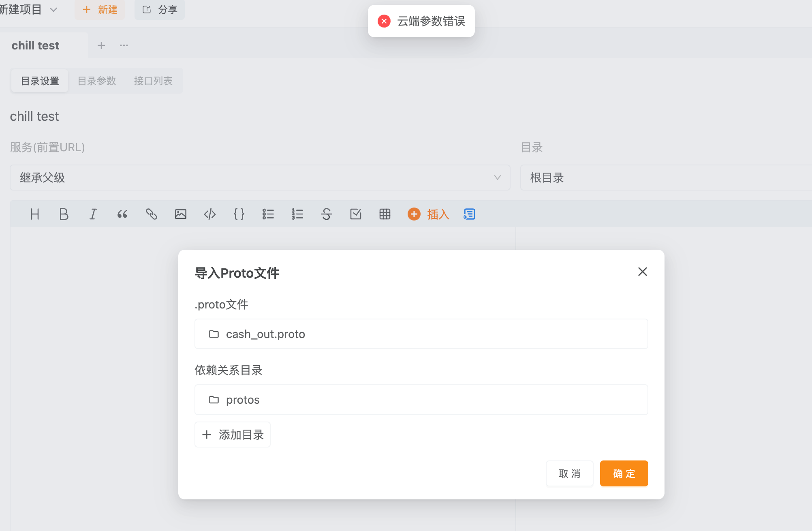Insert a blockquote from toolbar
The width and height of the screenshot is (812, 531).
pyautogui.click(x=122, y=214)
